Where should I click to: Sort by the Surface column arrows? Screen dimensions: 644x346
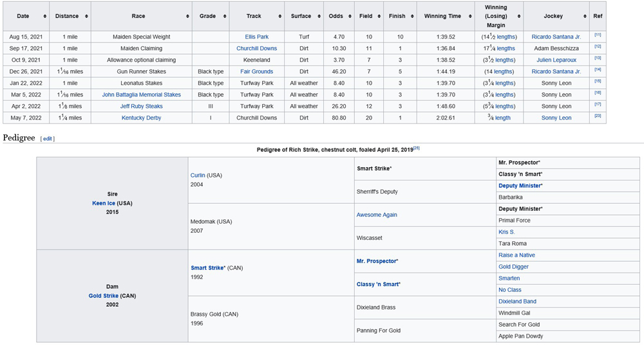(x=319, y=16)
